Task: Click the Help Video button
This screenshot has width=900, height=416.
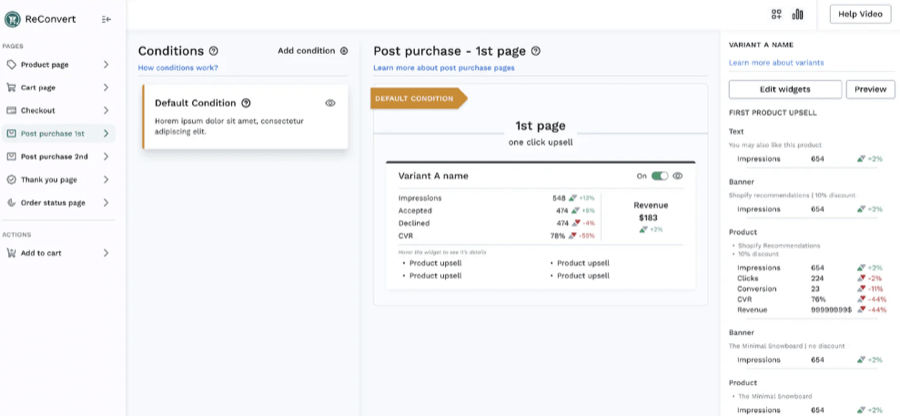Action: 860,14
